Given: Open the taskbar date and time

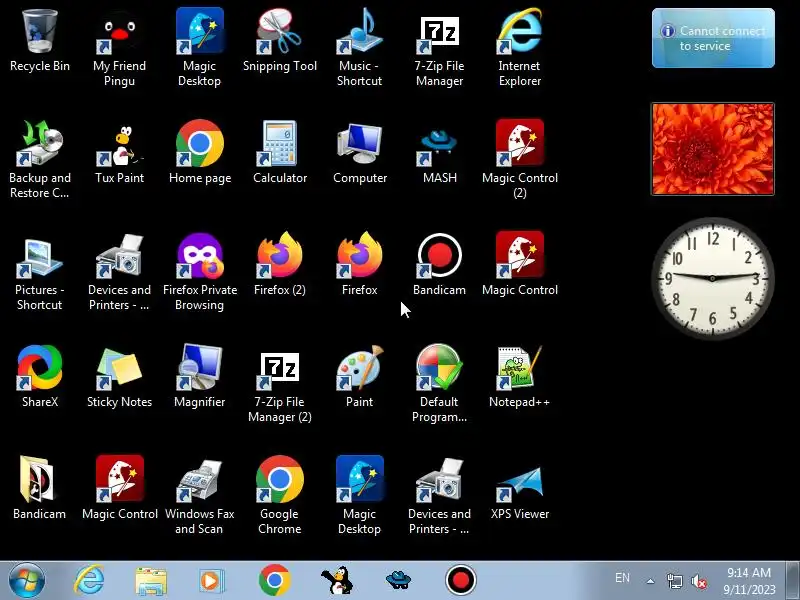Looking at the screenshot, I should tap(749, 581).
